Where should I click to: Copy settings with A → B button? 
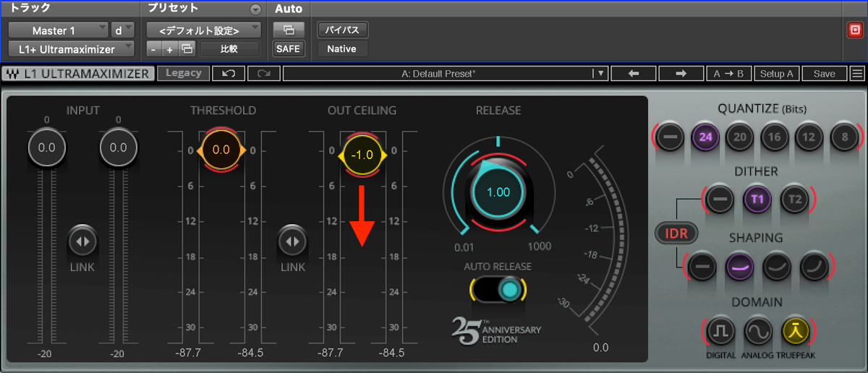coord(728,73)
